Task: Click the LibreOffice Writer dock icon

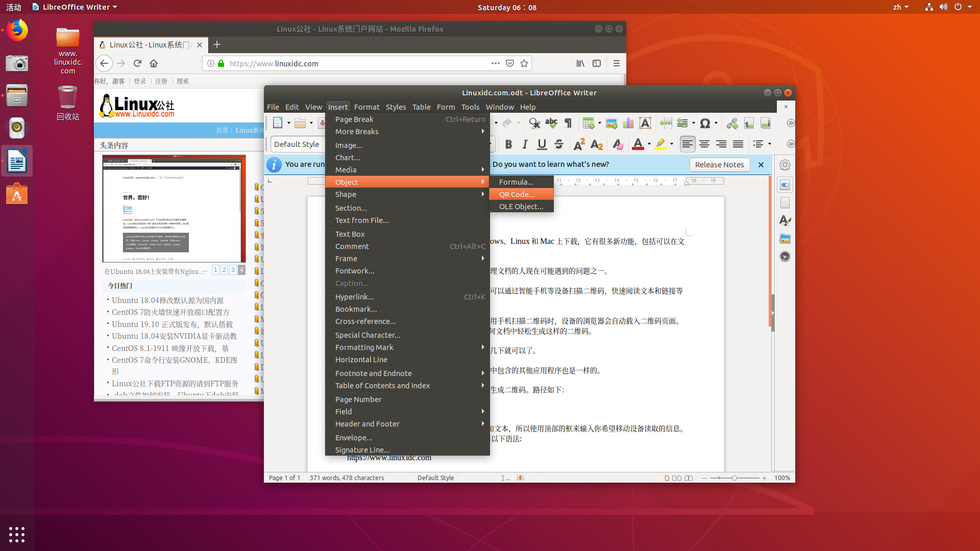Action: pyautogui.click(x=17, y=162)
